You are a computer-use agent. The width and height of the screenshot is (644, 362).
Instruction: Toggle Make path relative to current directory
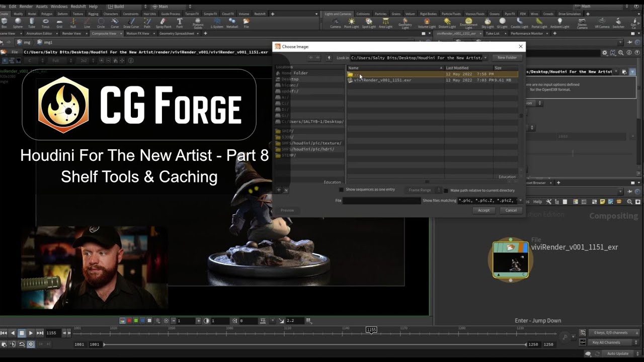coord(446,191)
